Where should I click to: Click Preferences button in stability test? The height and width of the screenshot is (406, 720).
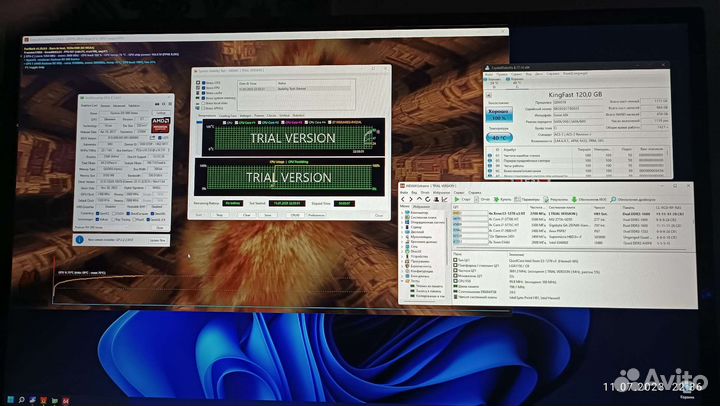[316, 215]
